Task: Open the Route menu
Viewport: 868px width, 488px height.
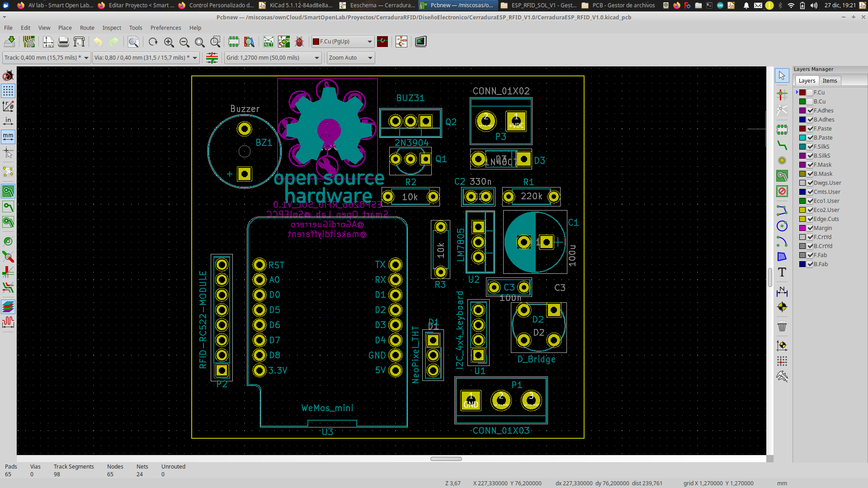Action: pyautogui.click(x=87, y=28)
